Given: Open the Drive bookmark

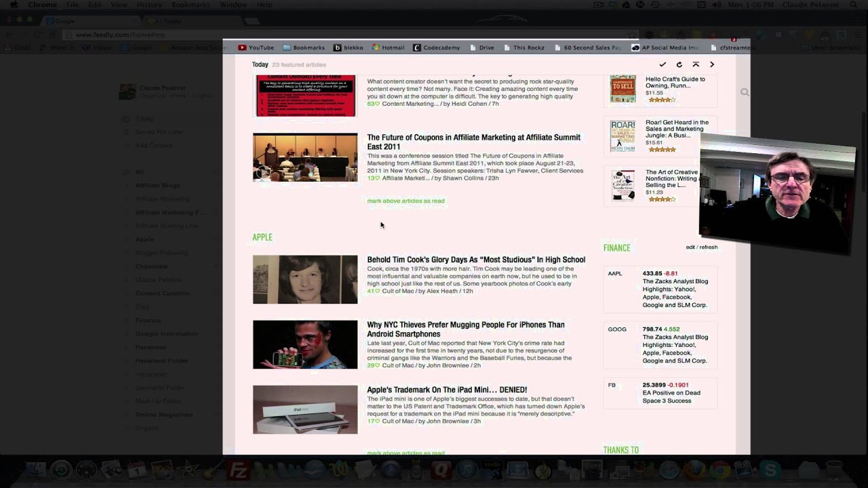Looking at the screenshot, I should pos(481,47).
